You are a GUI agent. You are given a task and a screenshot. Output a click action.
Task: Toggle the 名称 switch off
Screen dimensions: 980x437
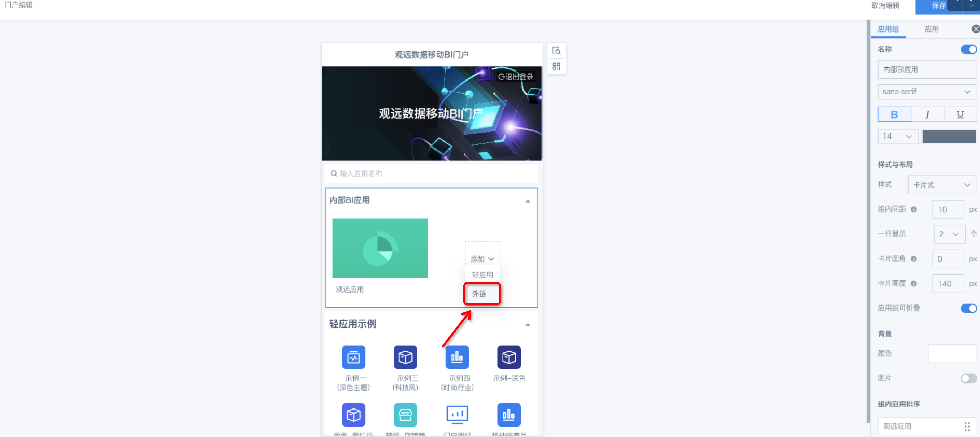pyautogui.click(x=968, y=49)
